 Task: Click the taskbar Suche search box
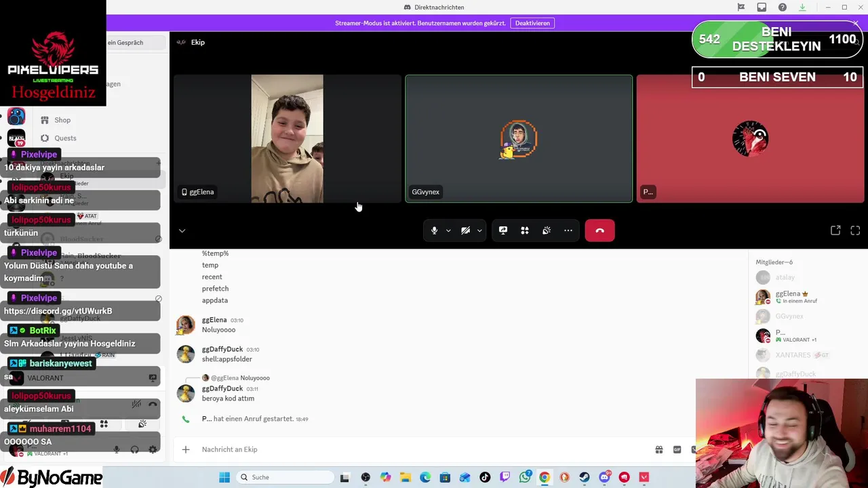(285, 477)
